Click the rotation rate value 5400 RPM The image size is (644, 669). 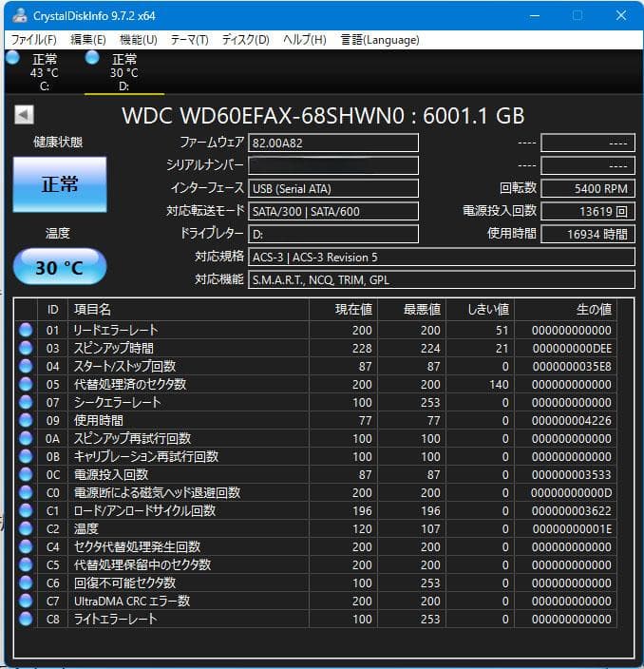tap(588, 188)
